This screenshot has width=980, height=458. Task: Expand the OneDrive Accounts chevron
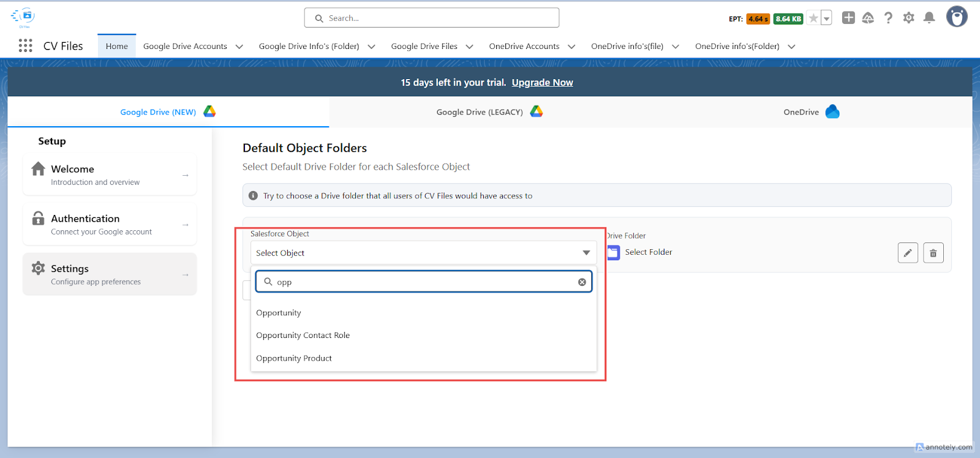(x=571, y=47)
